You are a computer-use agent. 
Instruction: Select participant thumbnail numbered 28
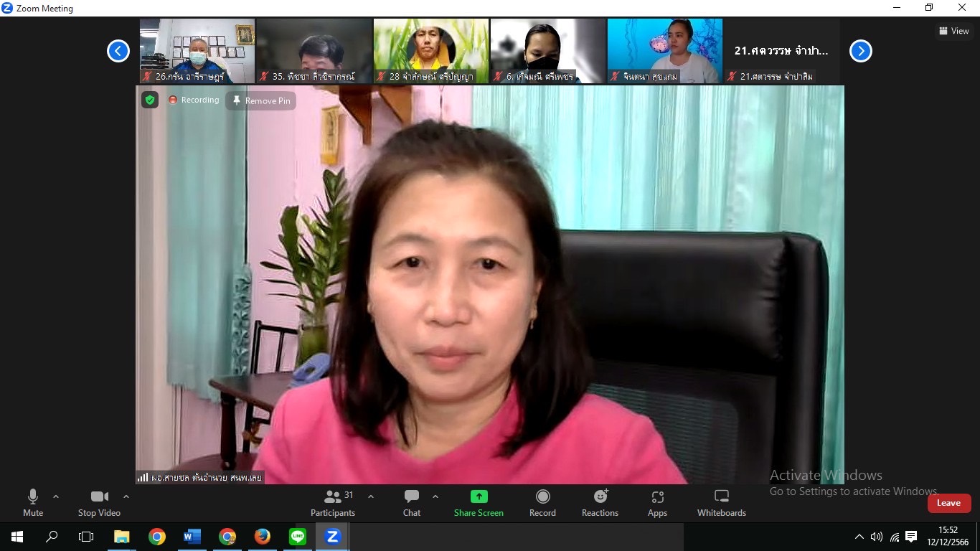click(431, 51)
